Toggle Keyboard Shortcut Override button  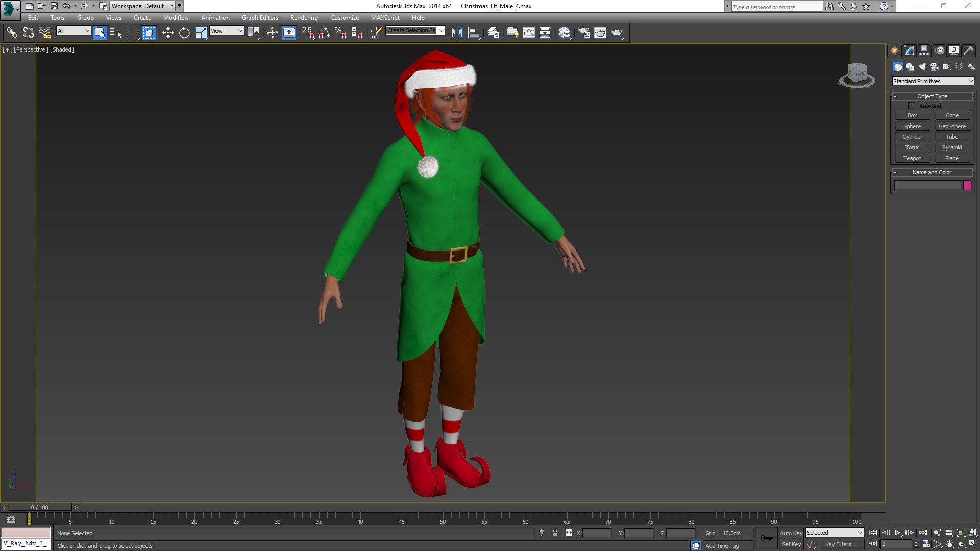(x=289, y=33)
